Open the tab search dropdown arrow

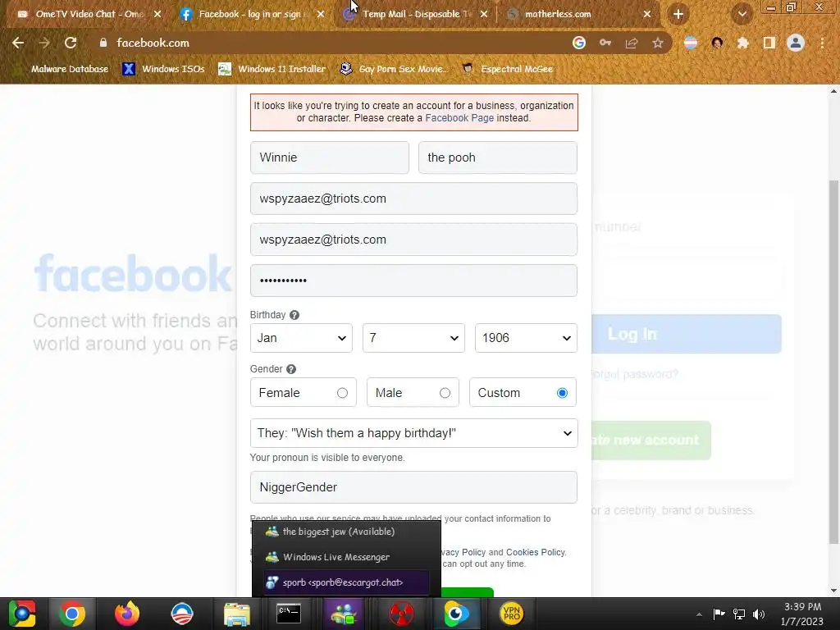pos(742,14)
